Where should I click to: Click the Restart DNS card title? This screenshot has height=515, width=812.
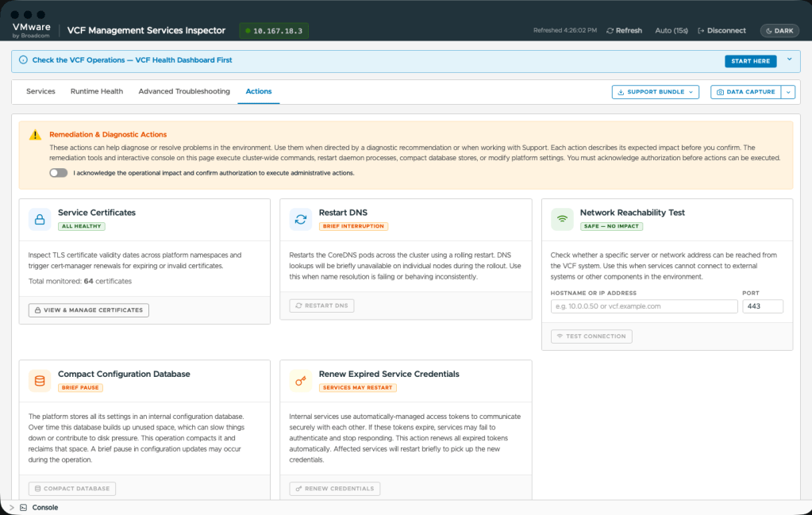(x=343, y=212)
